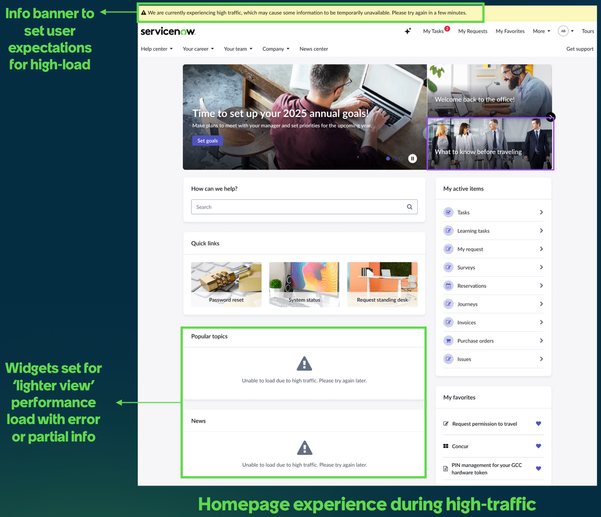The width and height of the screenshot is (601, 517).
Task: Click the Journeys row icon
Action: click(448, 304)
